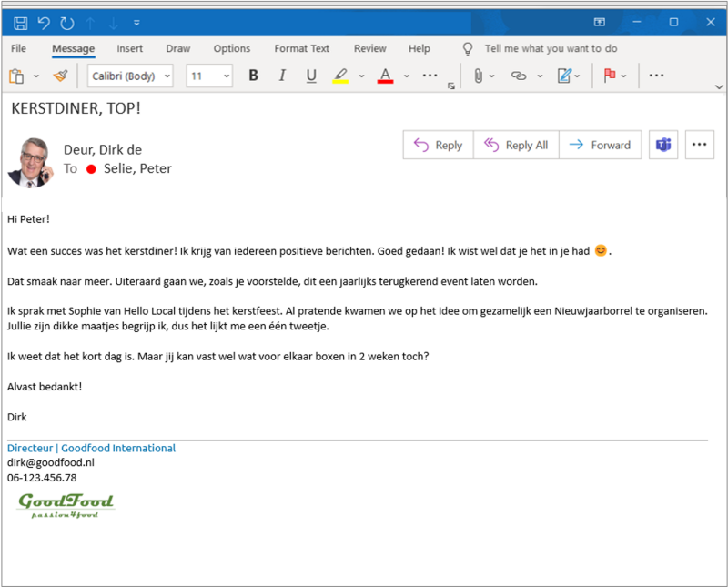Switch to the Message tab
Screen dimensions: 728x587
74,48
